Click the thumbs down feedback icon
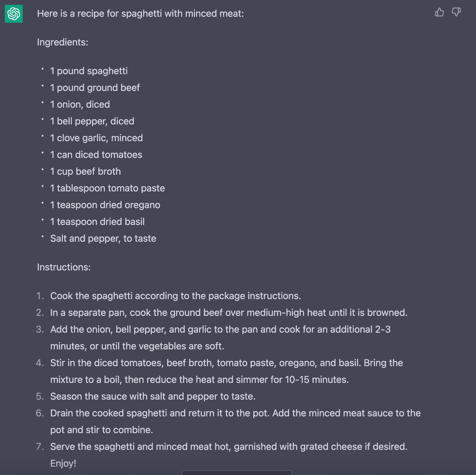This screenshot has width=476, height=475. 456,12
